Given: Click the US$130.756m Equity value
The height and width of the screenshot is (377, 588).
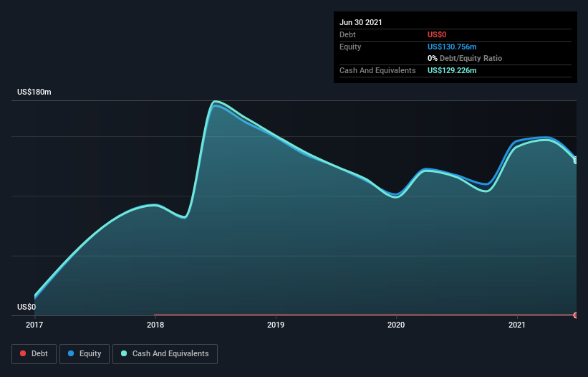Looking at the screenshot, I should coord(452,47).
